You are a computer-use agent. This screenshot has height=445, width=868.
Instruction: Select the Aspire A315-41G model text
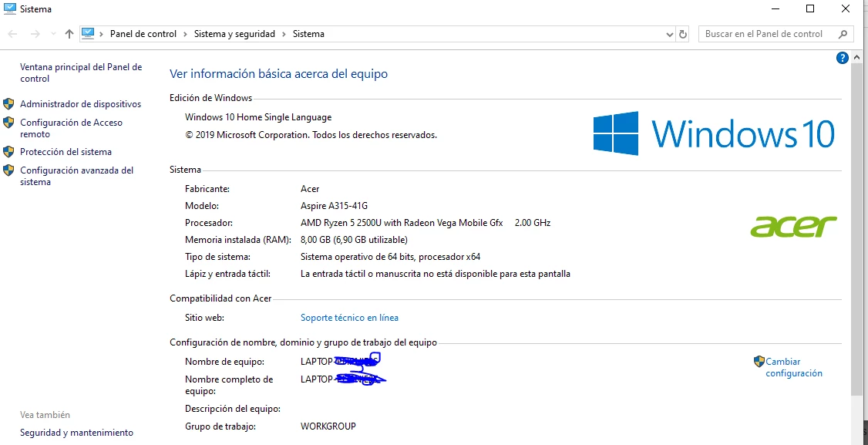[334, 206]
